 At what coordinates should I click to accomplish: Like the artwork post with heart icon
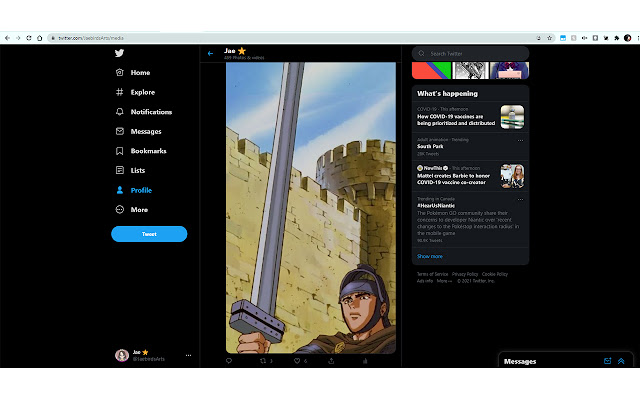click(297, 361)
